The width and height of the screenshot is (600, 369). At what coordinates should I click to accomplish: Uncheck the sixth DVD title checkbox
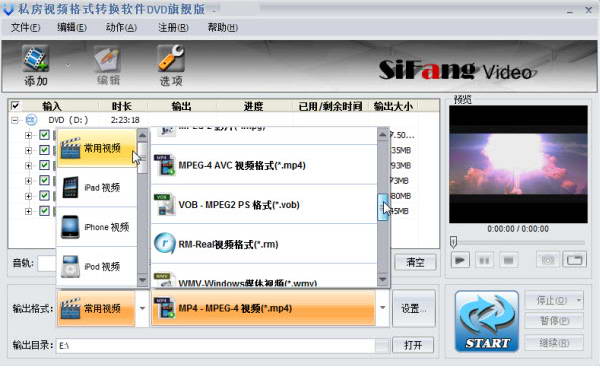pyautogui.click(x=44, y=211)
